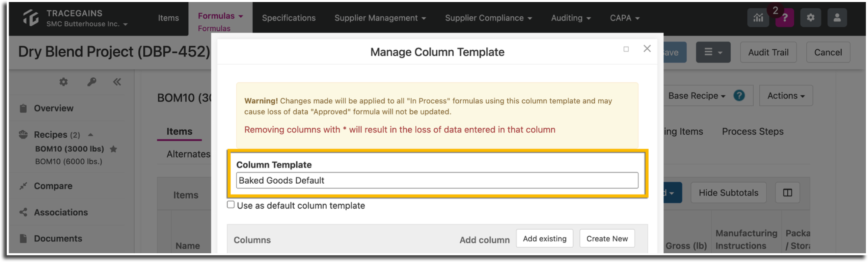Click blue help icon near Base Recipe
The width and height of the screenshot is (868, 262).
pos(739,96)
